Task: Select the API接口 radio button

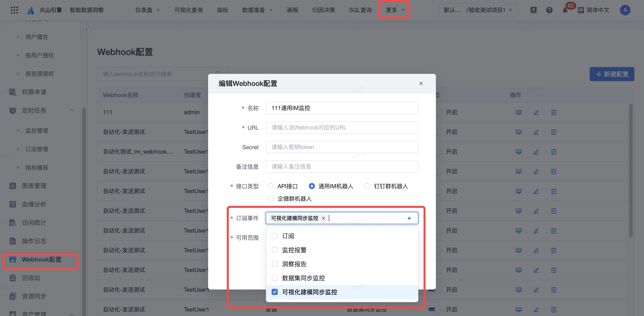Action: (271, 186)
